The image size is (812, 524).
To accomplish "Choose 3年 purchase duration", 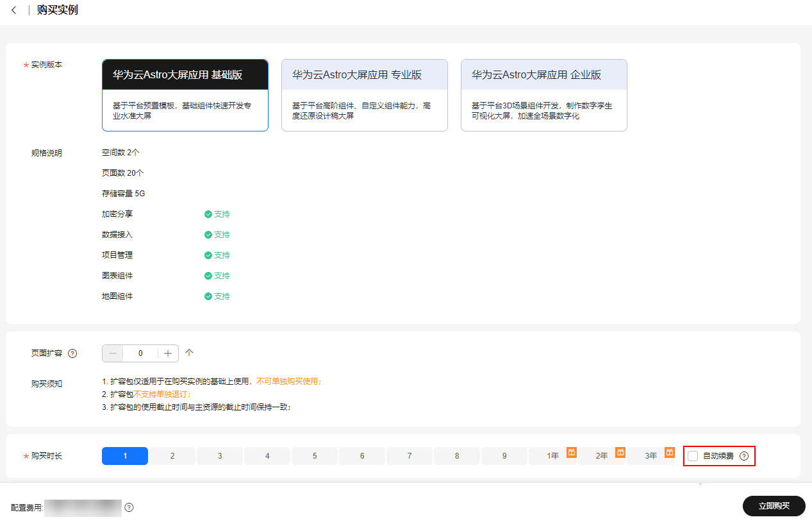I will [650, 456].
